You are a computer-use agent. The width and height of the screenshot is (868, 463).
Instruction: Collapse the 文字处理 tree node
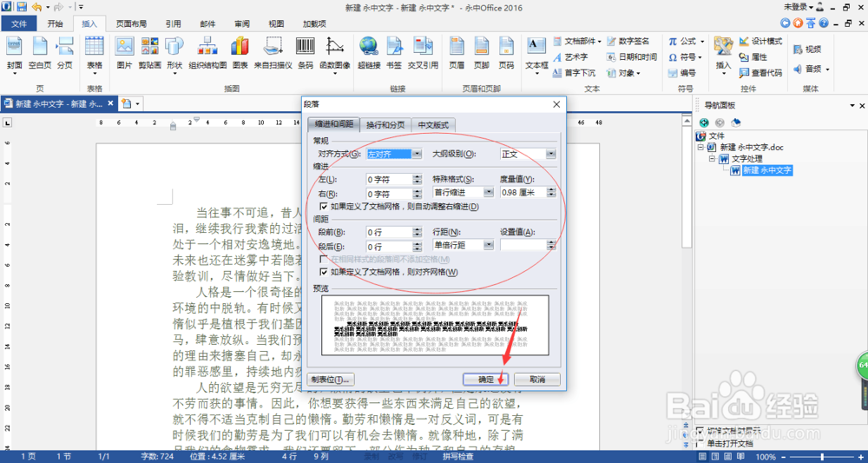point(712,159)
